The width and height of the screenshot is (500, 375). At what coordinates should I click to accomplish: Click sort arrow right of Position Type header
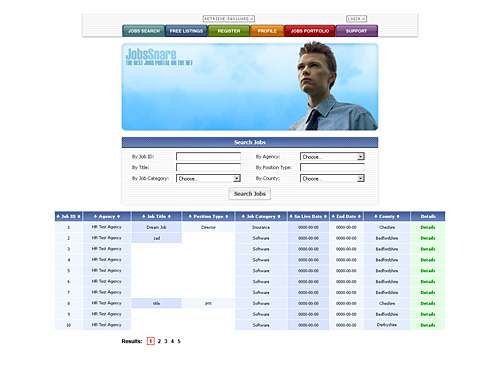(227, 216)
